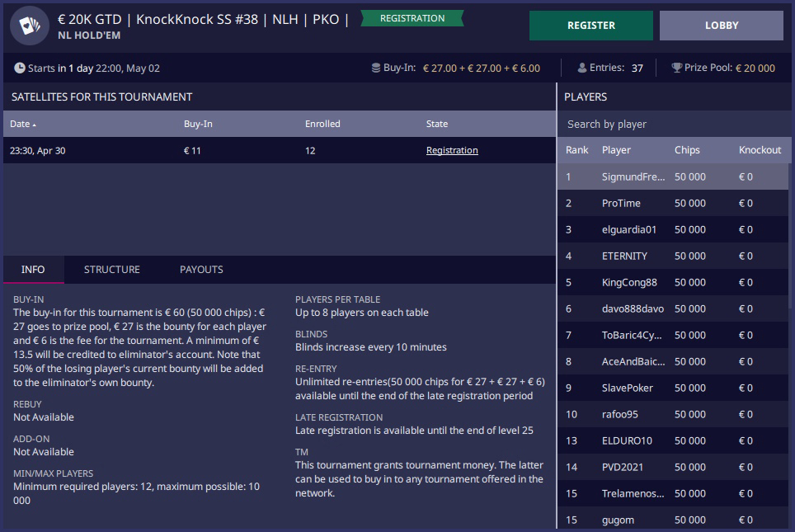Sort players by Chips column header

(686, 150)
